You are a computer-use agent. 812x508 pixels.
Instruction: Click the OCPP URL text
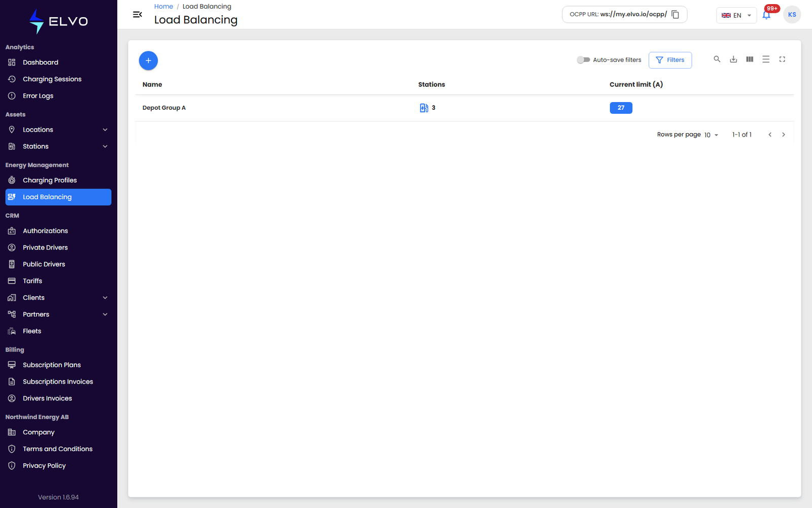[x=618, y=14]
